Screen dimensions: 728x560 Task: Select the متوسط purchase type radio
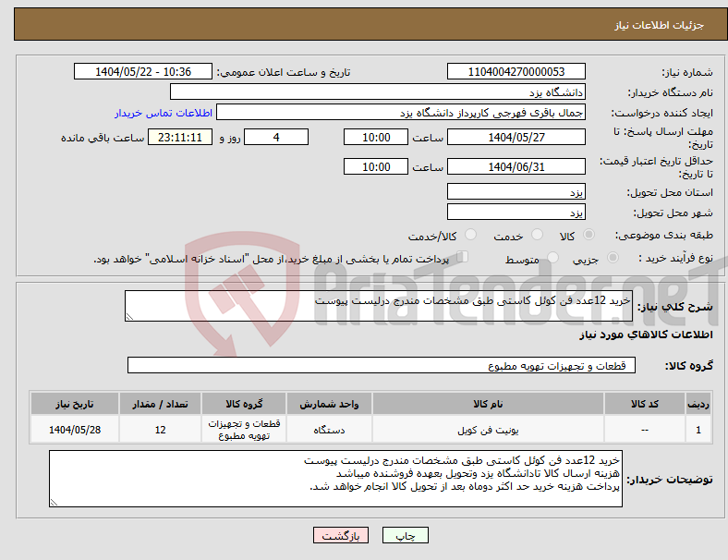(552, 257)
